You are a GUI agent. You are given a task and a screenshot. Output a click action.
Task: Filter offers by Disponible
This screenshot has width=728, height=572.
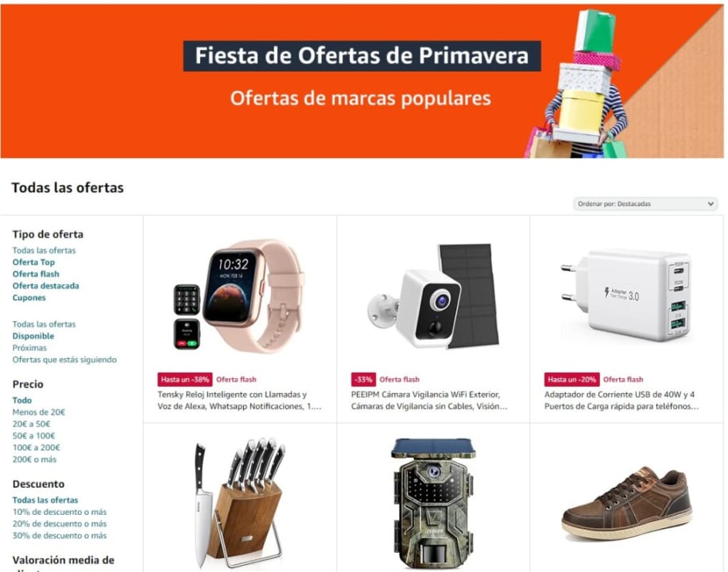[x=33, y=336]
